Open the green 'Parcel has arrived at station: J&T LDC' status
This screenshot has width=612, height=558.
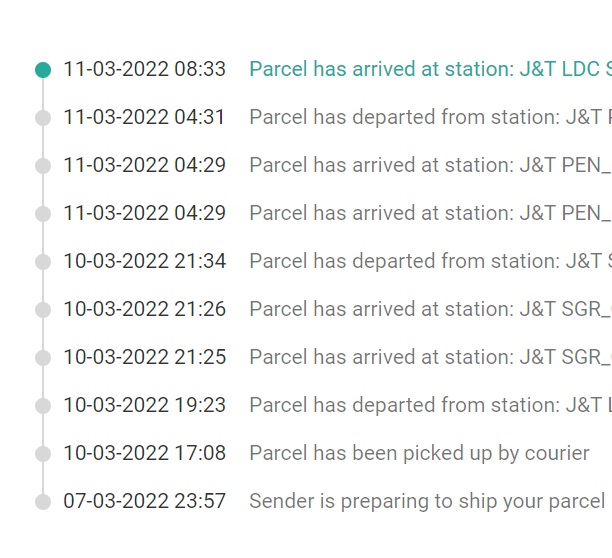[431, 69]
